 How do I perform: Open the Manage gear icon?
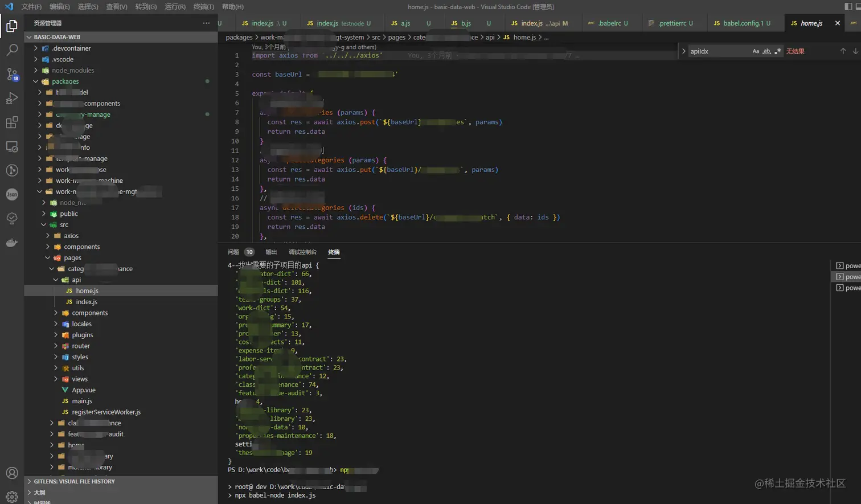pos(11,496)
